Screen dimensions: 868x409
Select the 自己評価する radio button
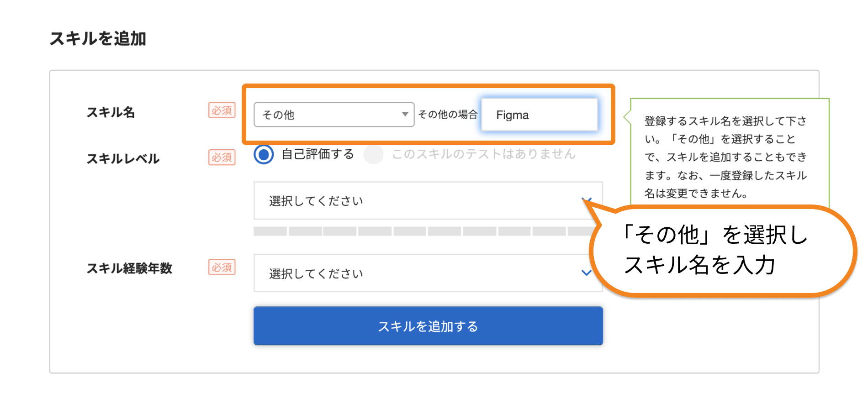[x=264, y=154]
